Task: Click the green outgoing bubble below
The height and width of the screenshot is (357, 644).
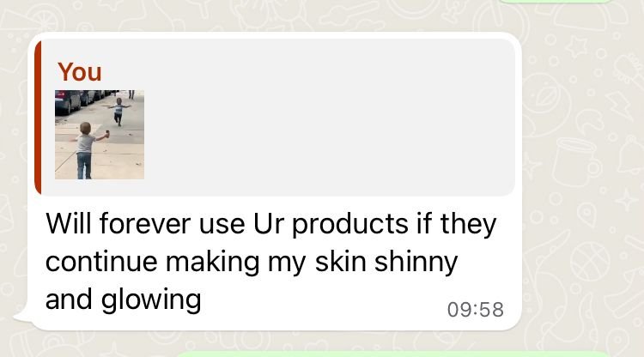Action: (x=392, y=354)
